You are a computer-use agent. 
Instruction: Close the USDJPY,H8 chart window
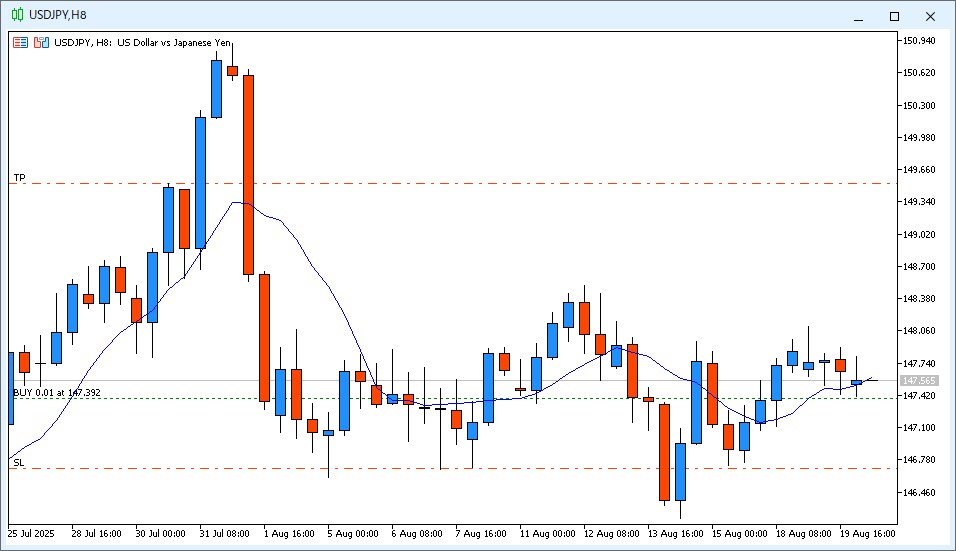932,16
